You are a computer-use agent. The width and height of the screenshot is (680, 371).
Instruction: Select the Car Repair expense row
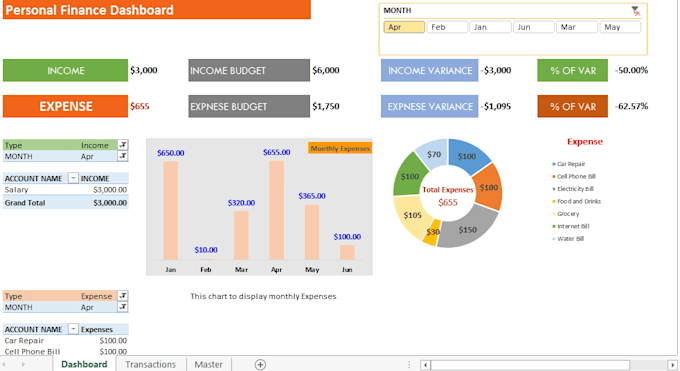(x=65, y=341)
